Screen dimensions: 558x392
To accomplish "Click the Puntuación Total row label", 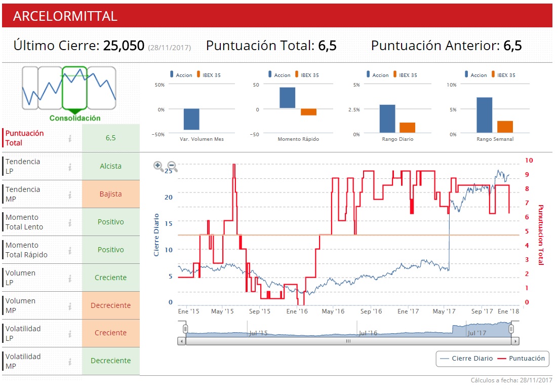I will tap(24, 138).
